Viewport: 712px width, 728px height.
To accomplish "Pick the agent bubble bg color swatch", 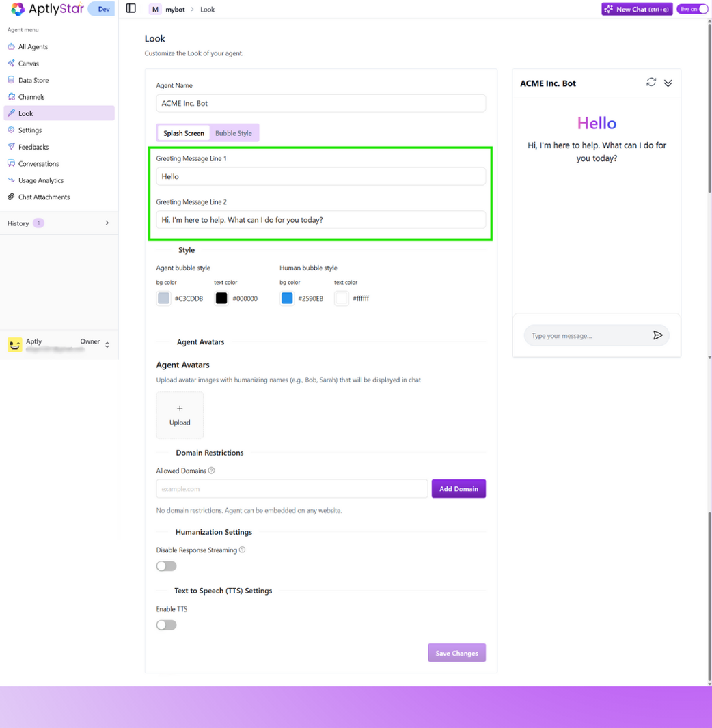I will tap(163, 298).
